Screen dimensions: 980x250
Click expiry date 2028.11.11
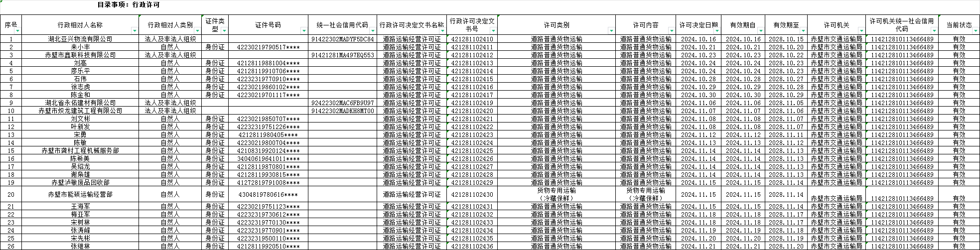pyautogui.click(x=786, y=134)
